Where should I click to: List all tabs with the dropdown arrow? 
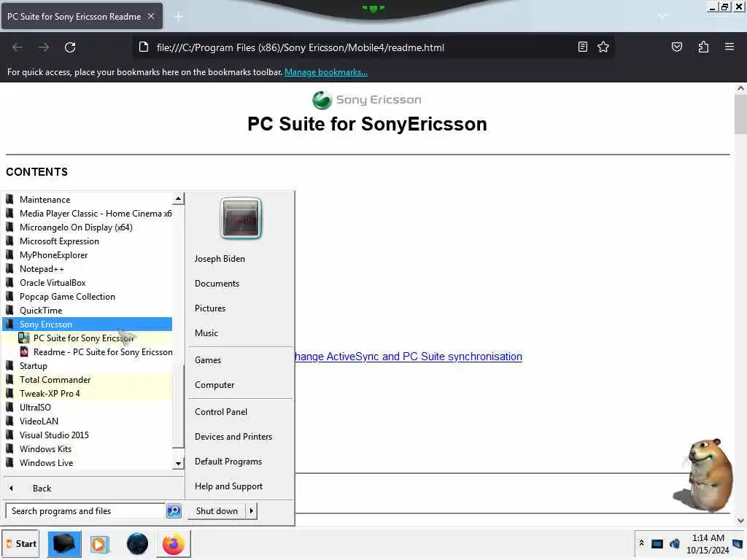662,17
